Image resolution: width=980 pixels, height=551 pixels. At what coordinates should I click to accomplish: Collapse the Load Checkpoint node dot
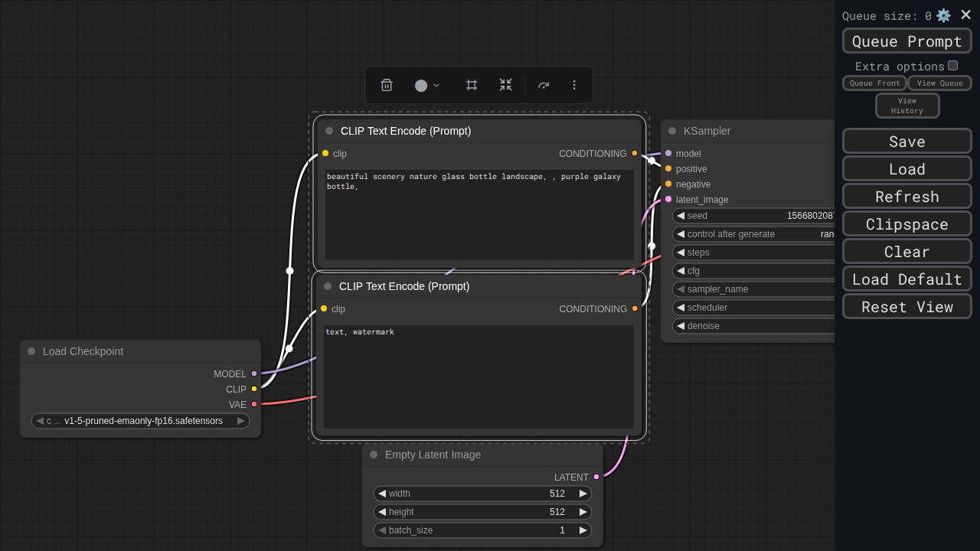point(31,351)
